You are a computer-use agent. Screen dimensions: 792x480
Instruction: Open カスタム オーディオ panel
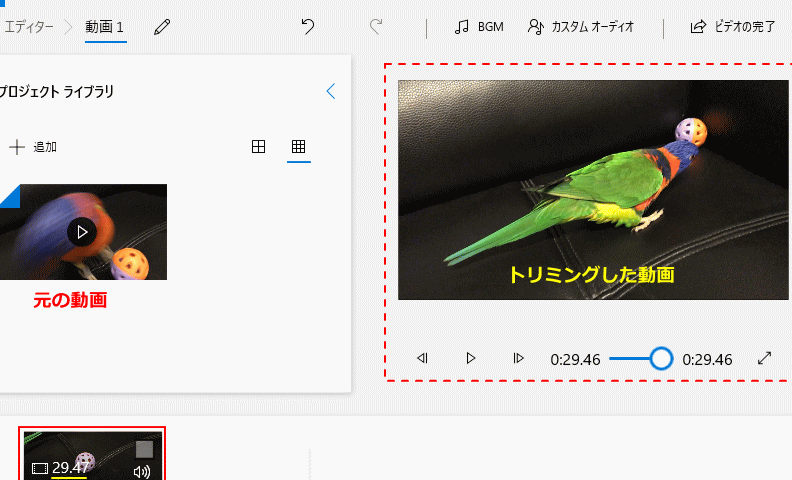click(x=581, y=27)
